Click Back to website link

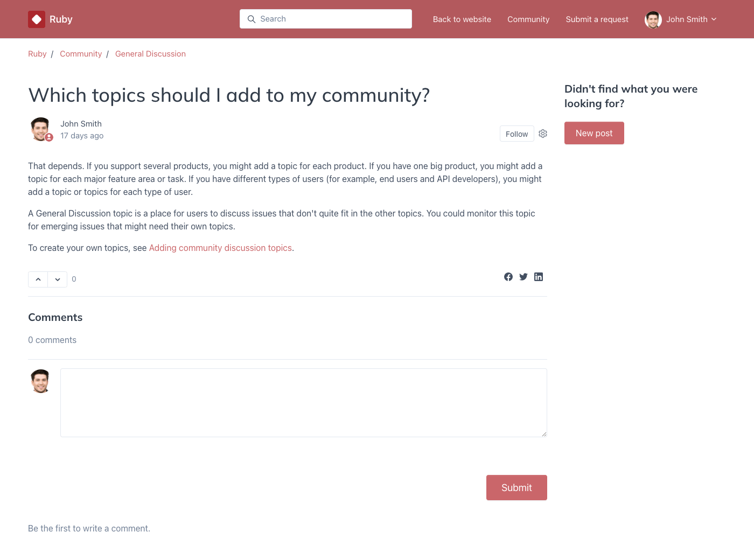(x=462, y=19)
